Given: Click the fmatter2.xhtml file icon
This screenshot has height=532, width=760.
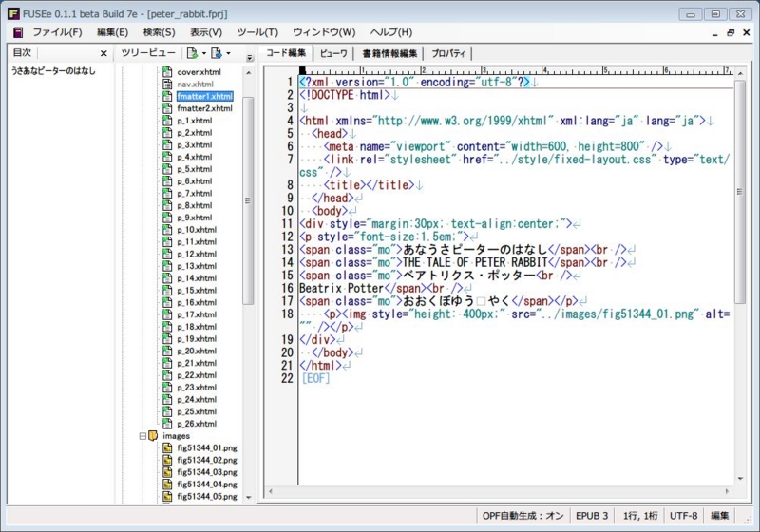Looking at the screenshot, I should tap(167, 108).
